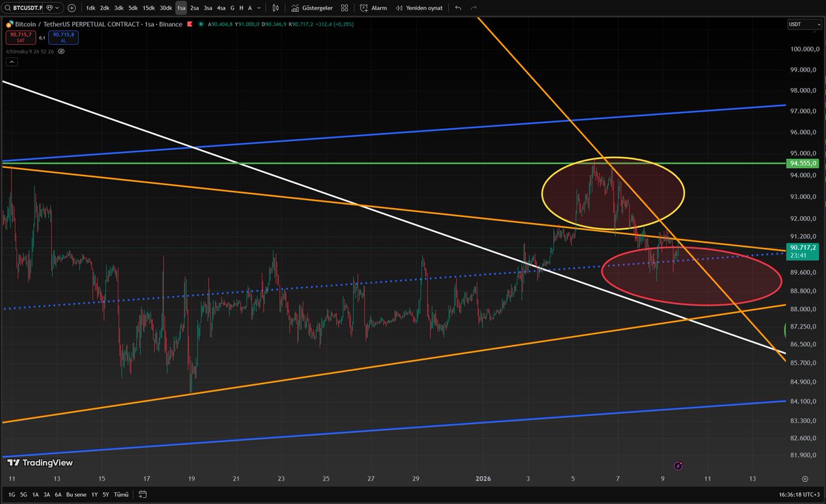Open the candlestick chart type selector

pyautogui.click(x=276, y=8)
